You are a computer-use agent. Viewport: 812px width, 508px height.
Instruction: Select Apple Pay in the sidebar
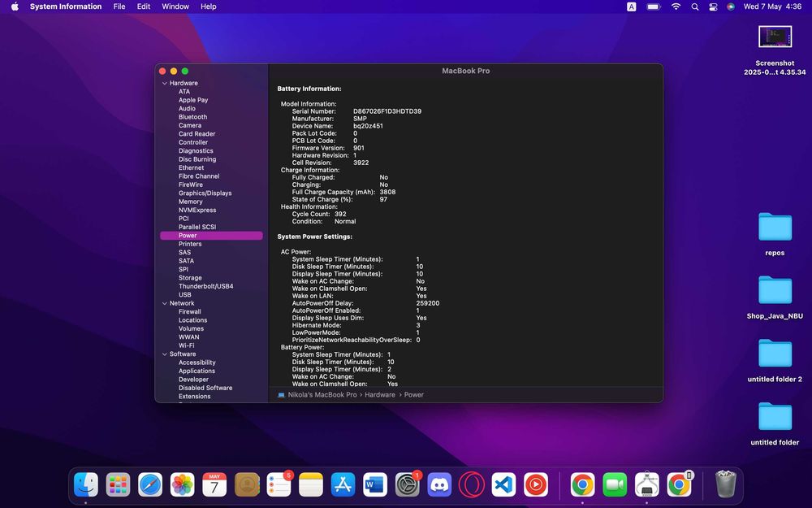(x=193, y=100)
